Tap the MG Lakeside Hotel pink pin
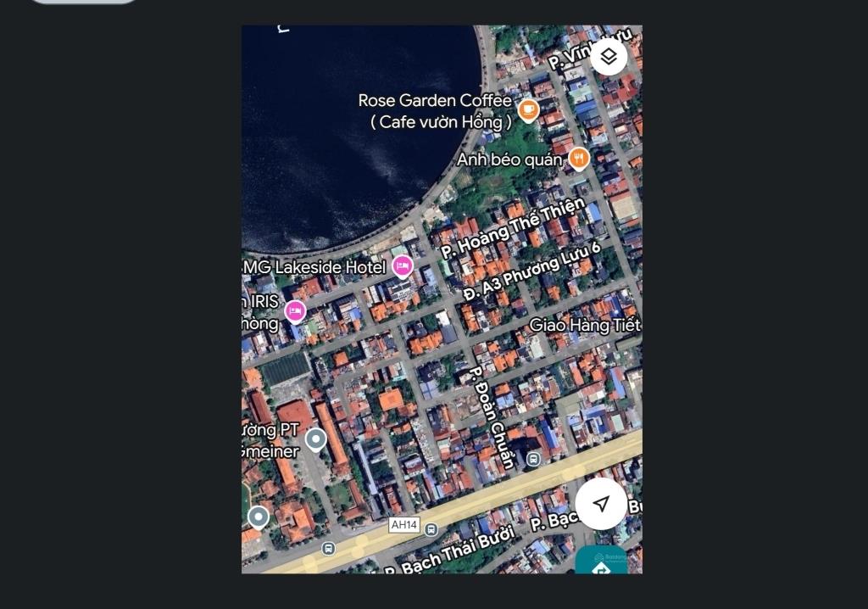The height and width of the screenshot is (609, 868). (x=402, y=266)
